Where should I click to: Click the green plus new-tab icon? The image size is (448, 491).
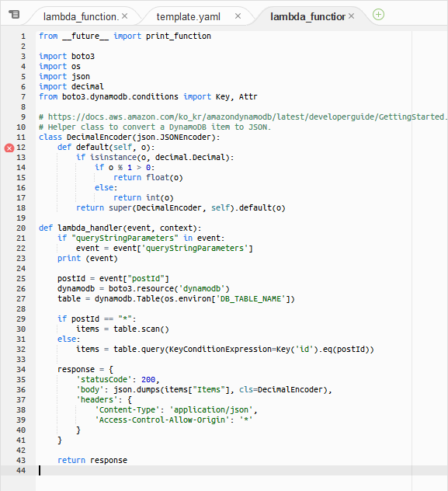pos(379,15)
